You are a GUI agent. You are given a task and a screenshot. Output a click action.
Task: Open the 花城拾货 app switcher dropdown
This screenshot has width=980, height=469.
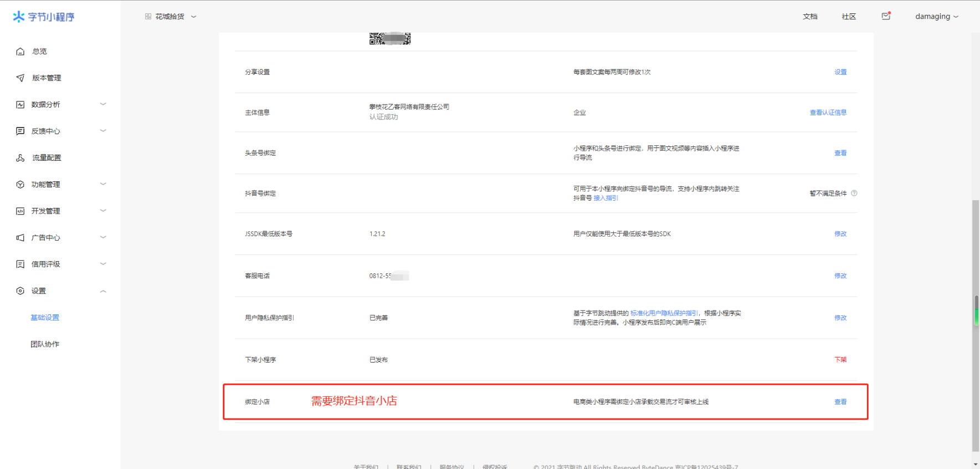[x=171, y=17]
